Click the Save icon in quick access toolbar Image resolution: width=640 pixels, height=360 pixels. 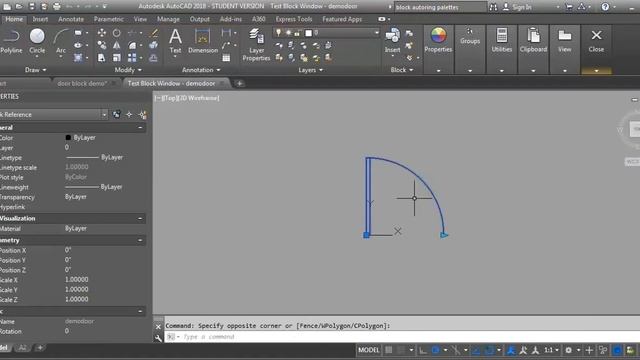click(x=32, y=6)
